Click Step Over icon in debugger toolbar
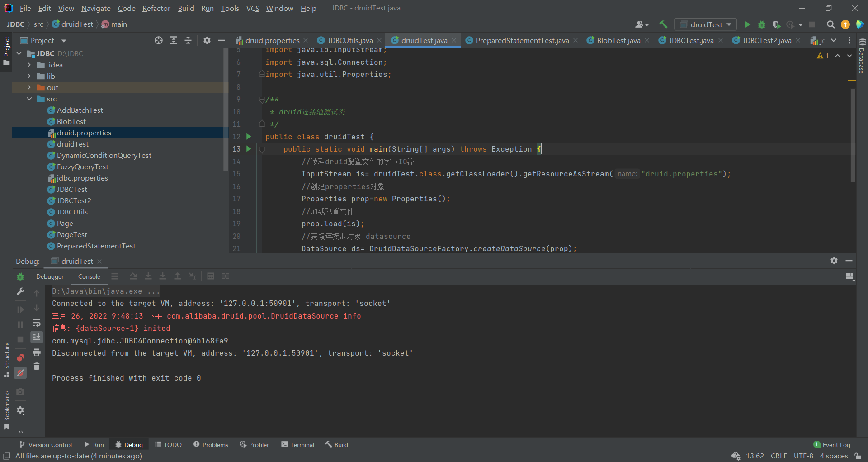The width and height of the screenshot is (868, 462). point(133,276)
